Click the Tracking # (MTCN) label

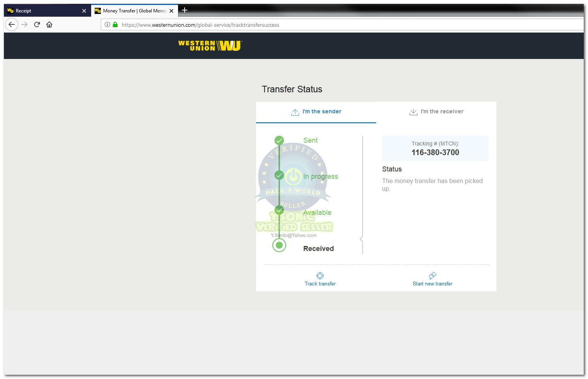[x=435, y=144]
